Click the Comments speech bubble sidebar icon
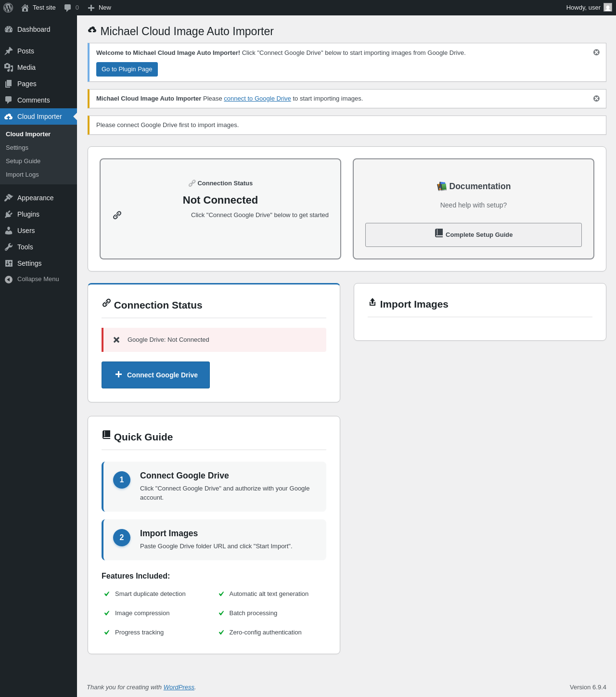 click(x=9, y=100)
